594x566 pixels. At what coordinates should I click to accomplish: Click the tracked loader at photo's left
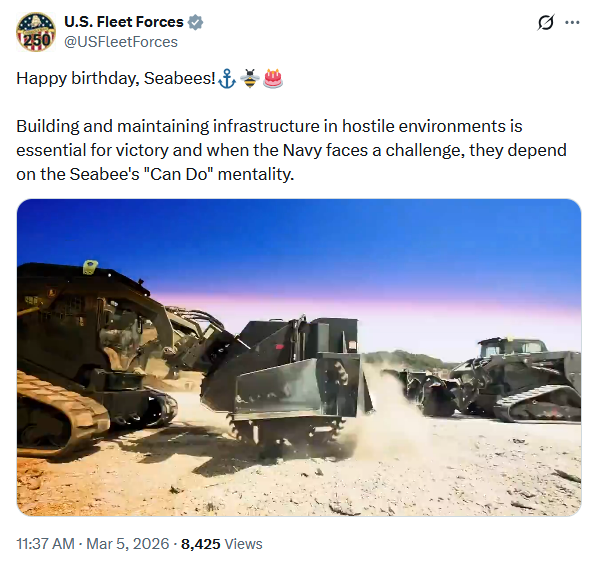click(95, 360)
